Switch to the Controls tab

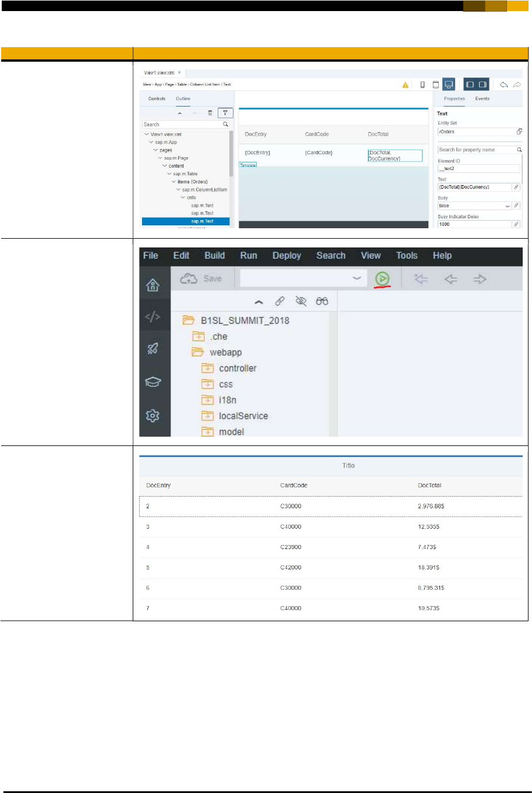tap(157, 98)
